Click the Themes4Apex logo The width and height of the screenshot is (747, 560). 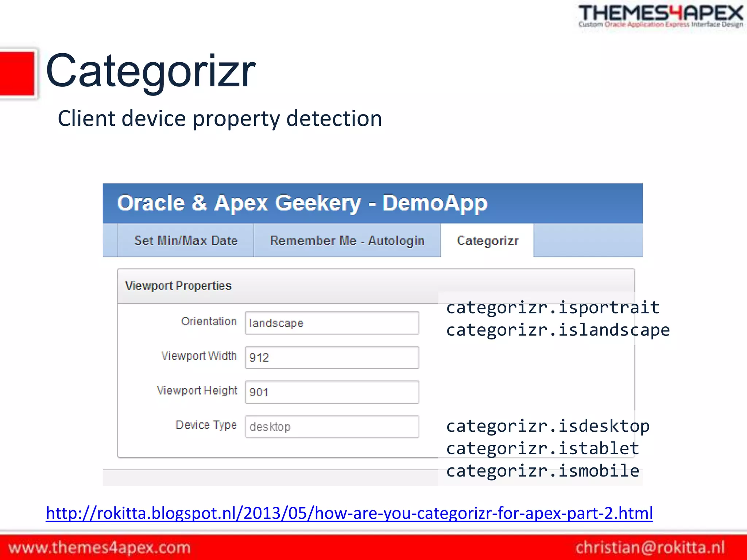(661, 16)
